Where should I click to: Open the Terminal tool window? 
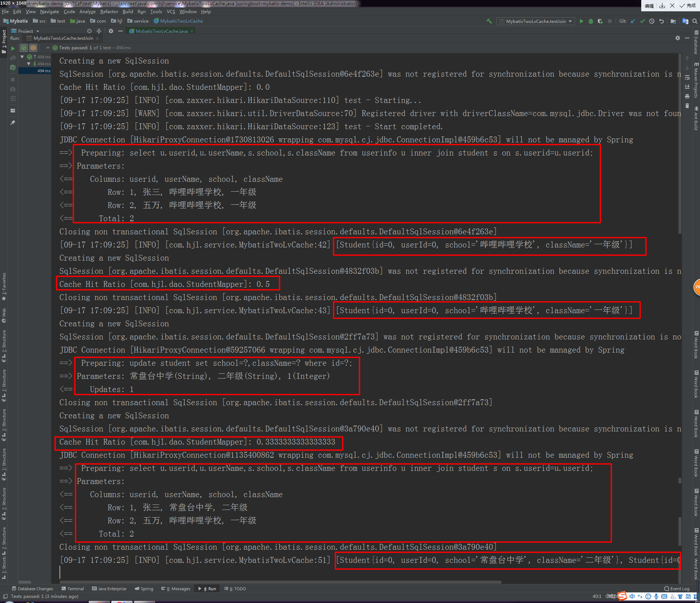pos(73,589)
